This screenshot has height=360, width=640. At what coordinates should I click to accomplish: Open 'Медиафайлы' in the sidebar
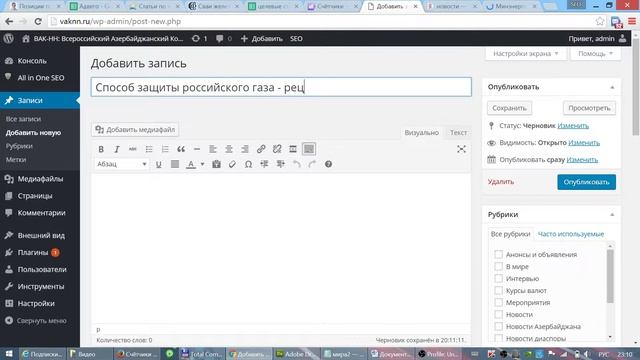(x=40, y=179)
